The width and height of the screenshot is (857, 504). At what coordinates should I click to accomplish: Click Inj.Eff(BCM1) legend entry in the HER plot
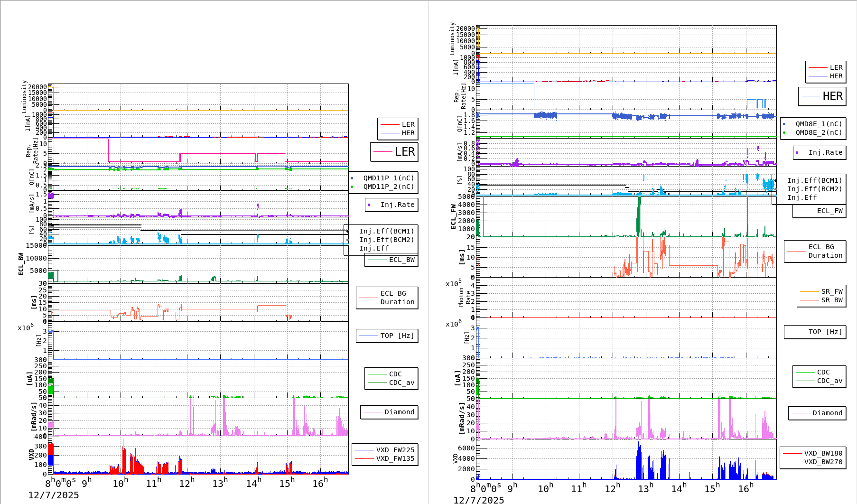point(814,180)
